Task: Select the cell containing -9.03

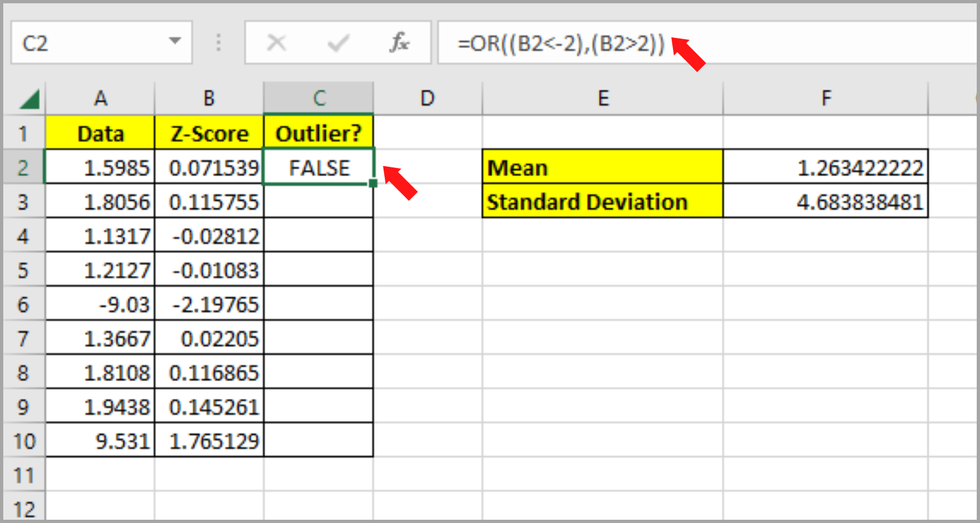Action: point(99,303)
